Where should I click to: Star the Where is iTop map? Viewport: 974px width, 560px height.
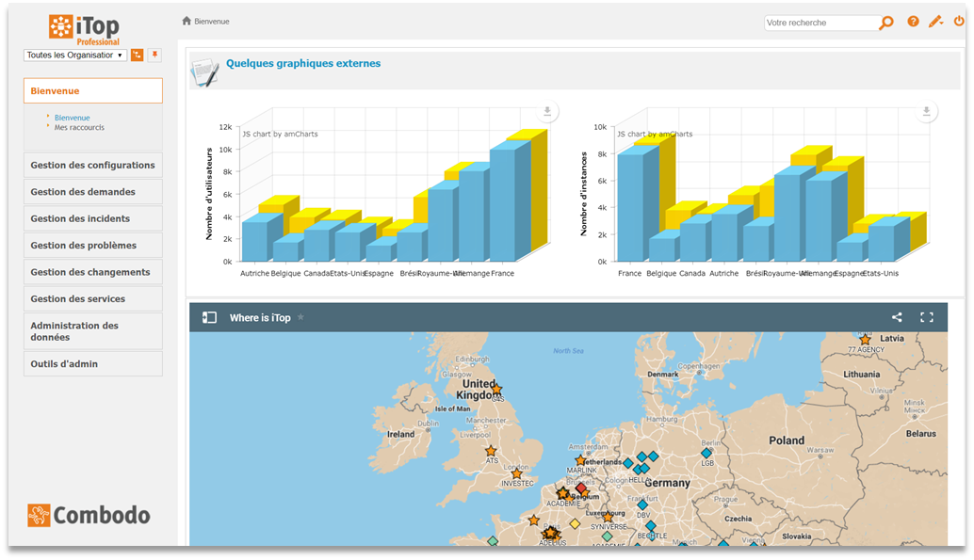coord(300,318)
